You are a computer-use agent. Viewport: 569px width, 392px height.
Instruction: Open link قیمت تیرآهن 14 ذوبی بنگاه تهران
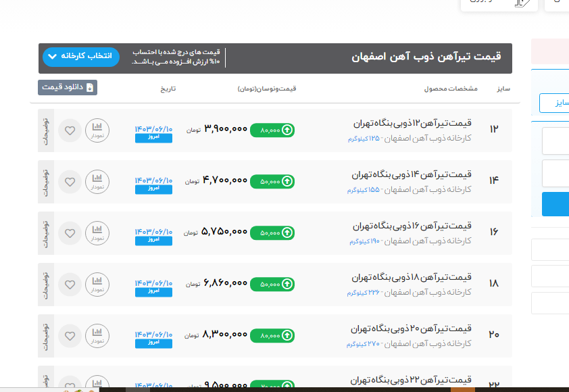pos(412,175)
